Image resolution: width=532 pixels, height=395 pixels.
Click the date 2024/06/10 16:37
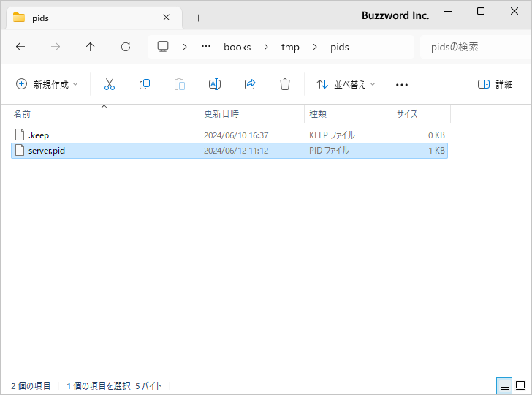[236, 135]
